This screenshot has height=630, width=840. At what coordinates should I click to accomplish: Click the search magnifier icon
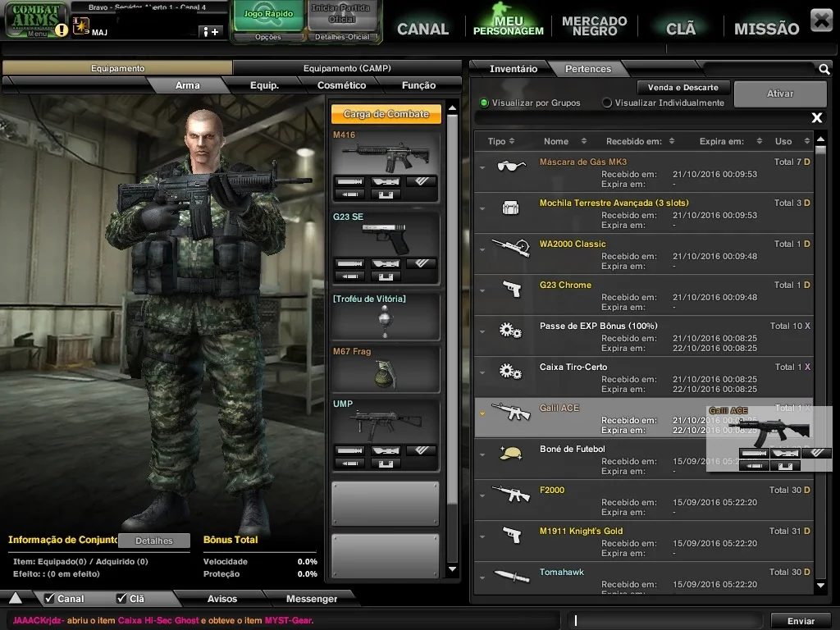824,69
